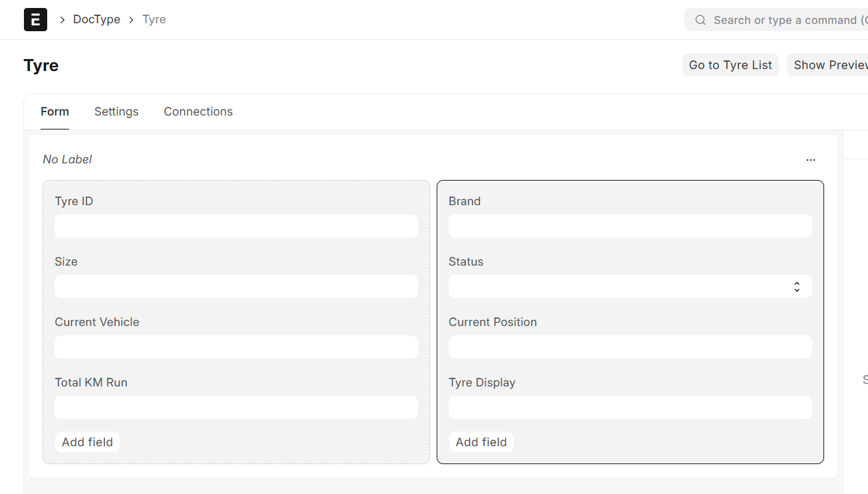Add field below Tyre Display
The height and width of the screenshot is (494, 868).
(481, 442)
